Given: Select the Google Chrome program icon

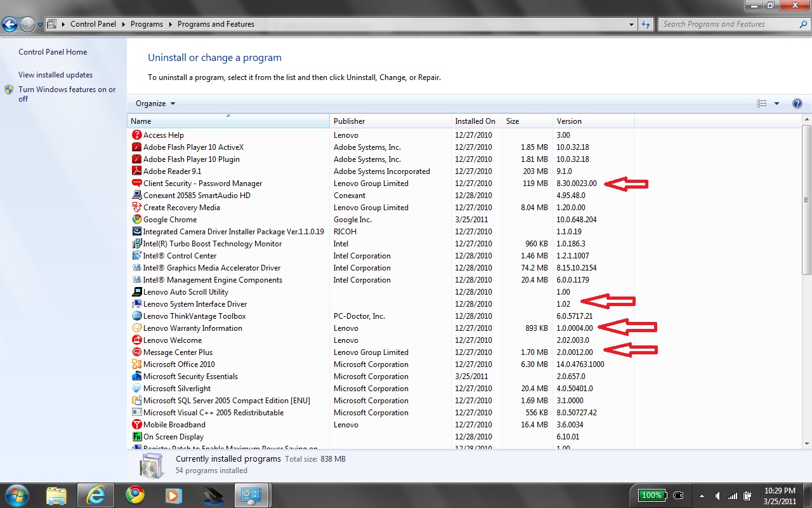Looking at the screenshot, I should coord(136,219).
